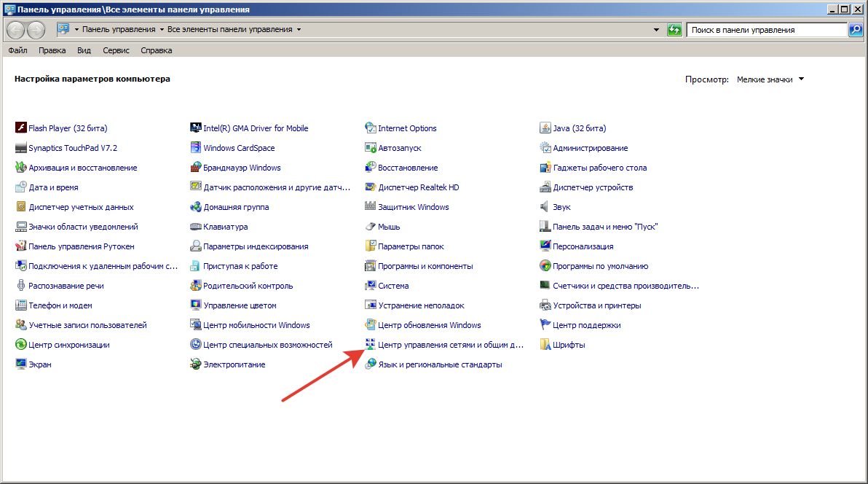Click the Центр синхронизации green icon
The height and width of the screenshot is (484, 868).
[x=21, y=345]
